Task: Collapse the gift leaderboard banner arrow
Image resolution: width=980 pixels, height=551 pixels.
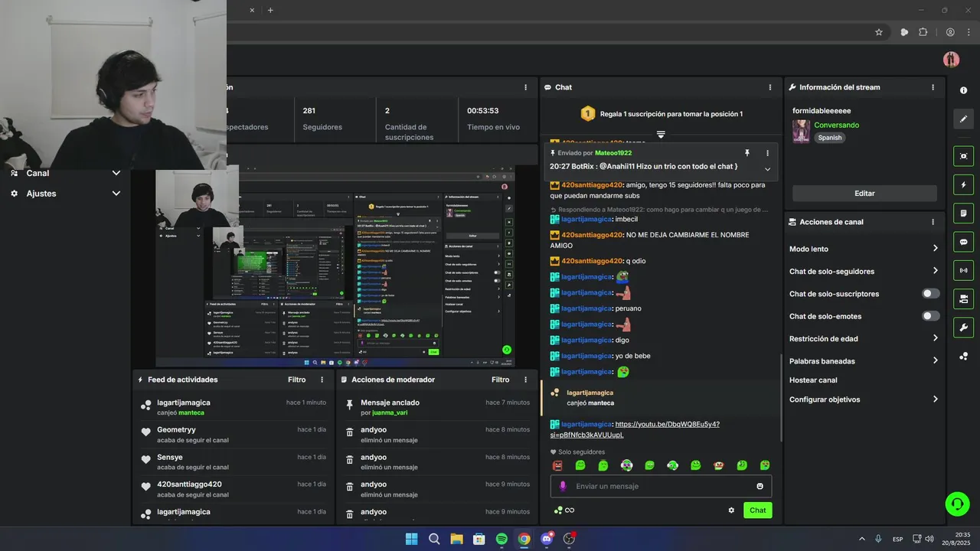Action: [661, 135]
